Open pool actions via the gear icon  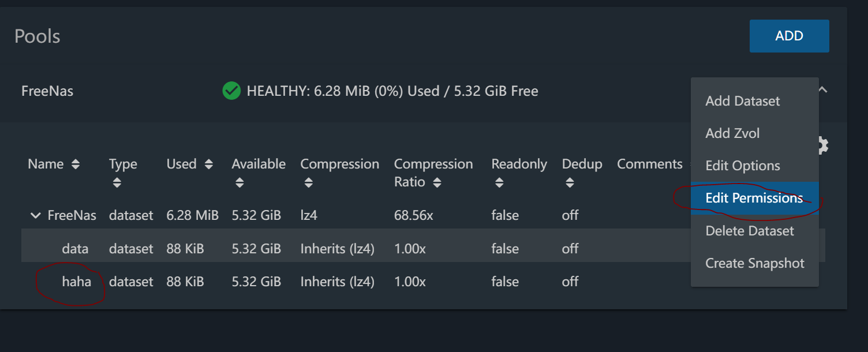click(822, 145)
